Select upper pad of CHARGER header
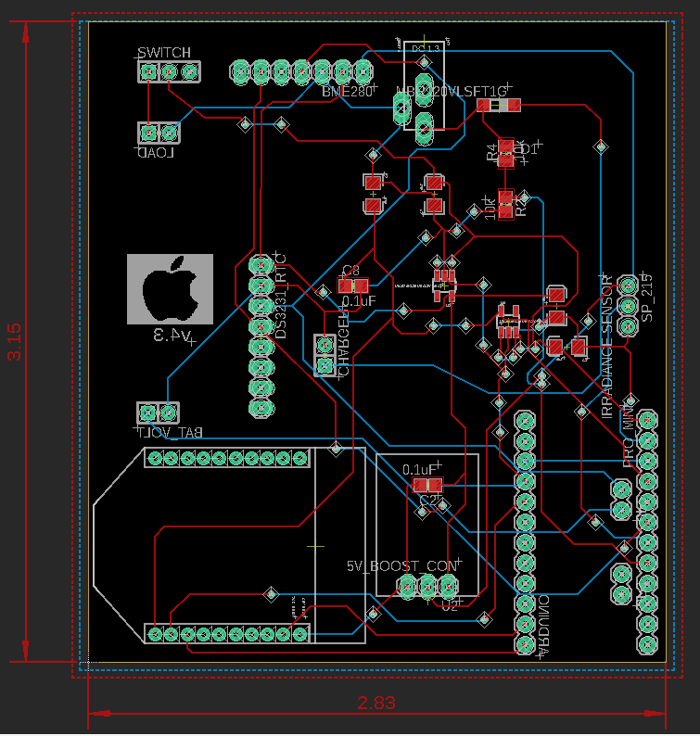The image size is (700, 736). point(325,346)
